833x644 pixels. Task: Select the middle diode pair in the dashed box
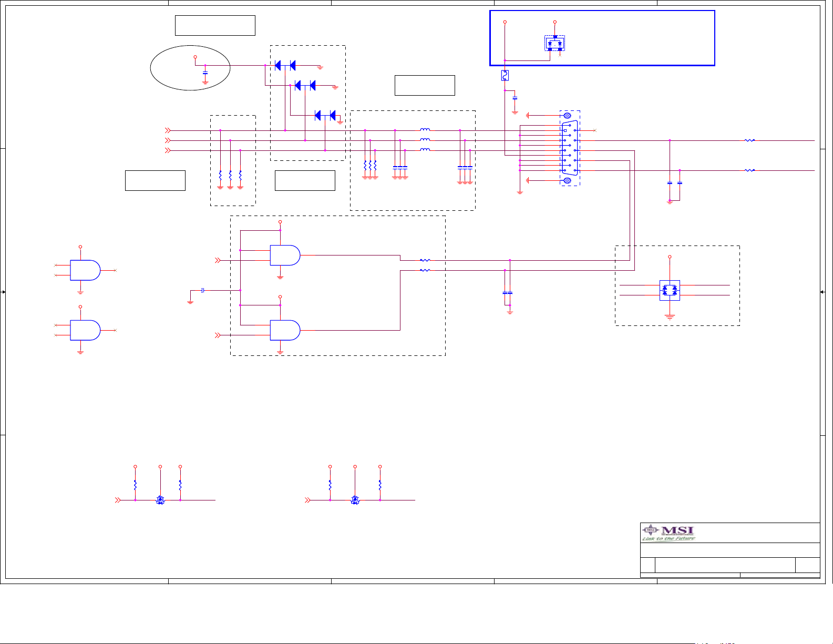[305, 85]
